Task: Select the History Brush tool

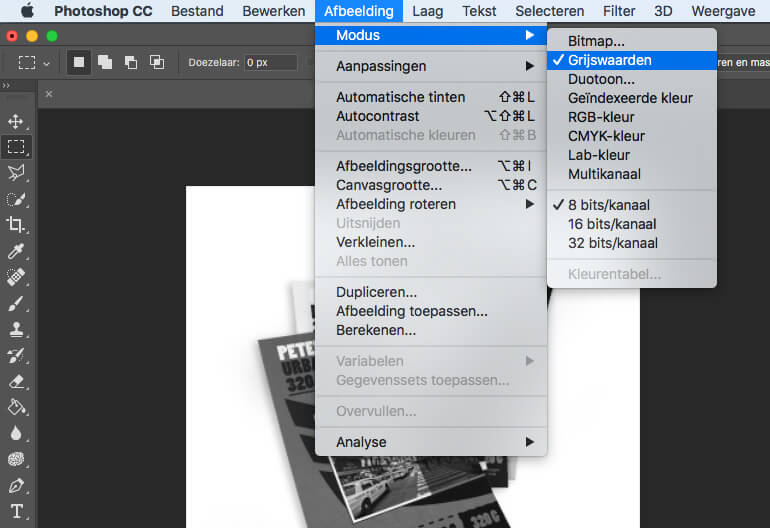Action: click(x=16, y=355)
